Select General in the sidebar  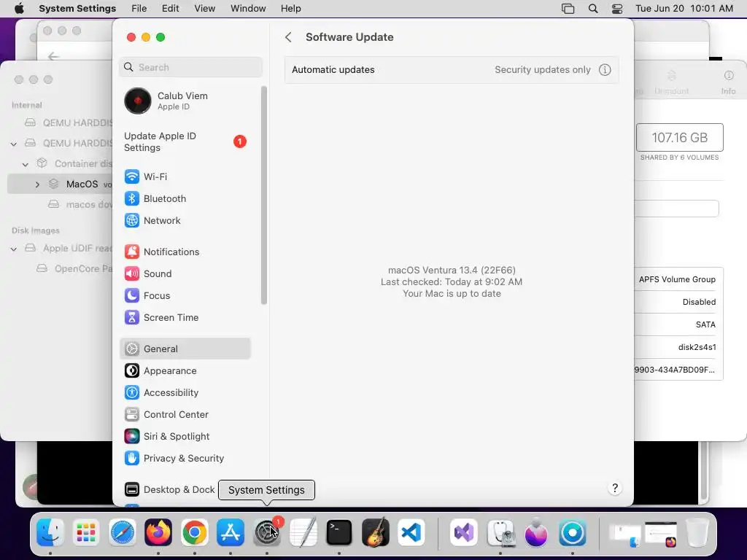(x=186, y=349)
